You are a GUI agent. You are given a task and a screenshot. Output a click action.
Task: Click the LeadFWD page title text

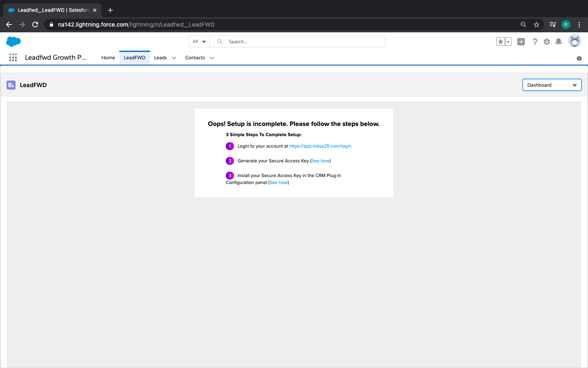(33, 85)
